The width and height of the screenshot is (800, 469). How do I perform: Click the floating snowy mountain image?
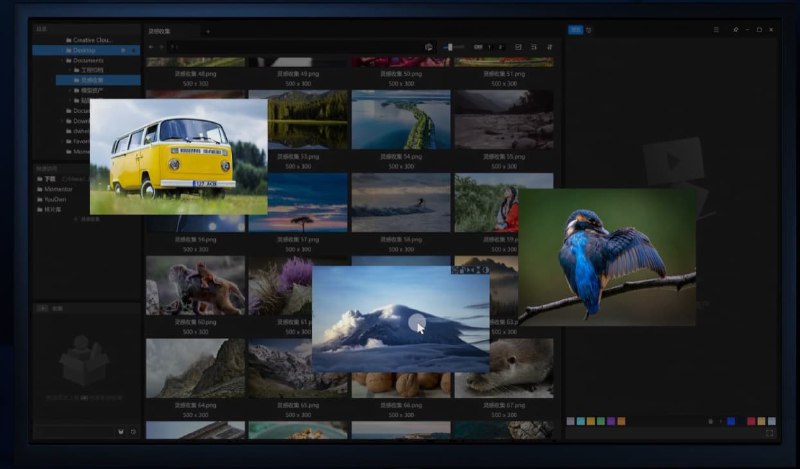[x=401, y=319]
